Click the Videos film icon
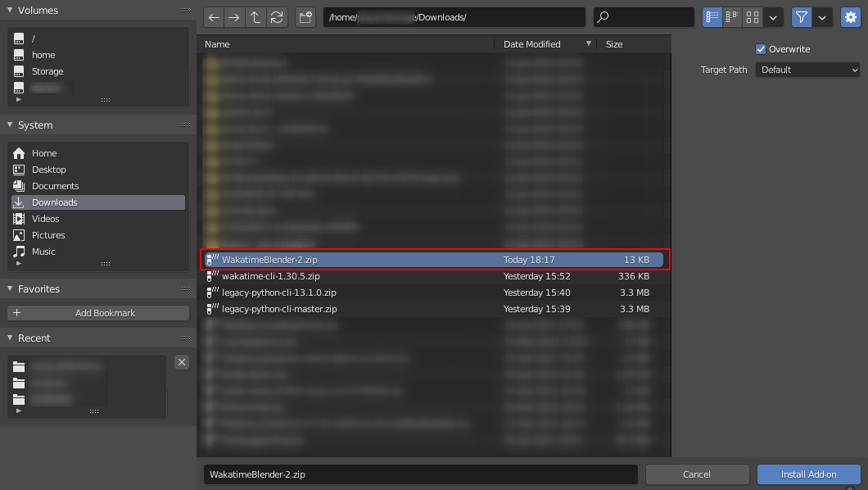This screenshot has height=490, width=868. click(19, 219)
